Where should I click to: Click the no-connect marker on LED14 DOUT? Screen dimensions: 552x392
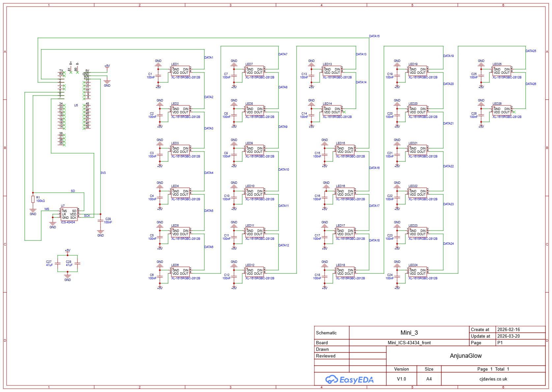click(x=344, y=112)
